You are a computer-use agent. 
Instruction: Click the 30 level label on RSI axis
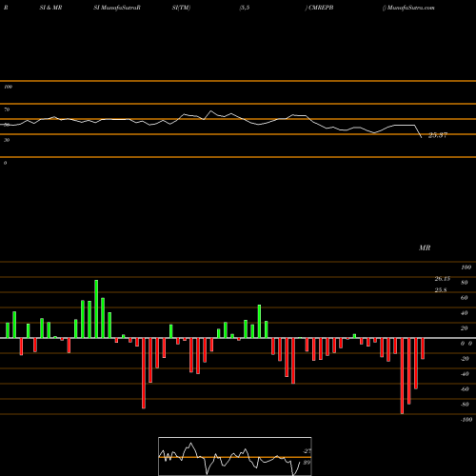click(x=7, y=140)
